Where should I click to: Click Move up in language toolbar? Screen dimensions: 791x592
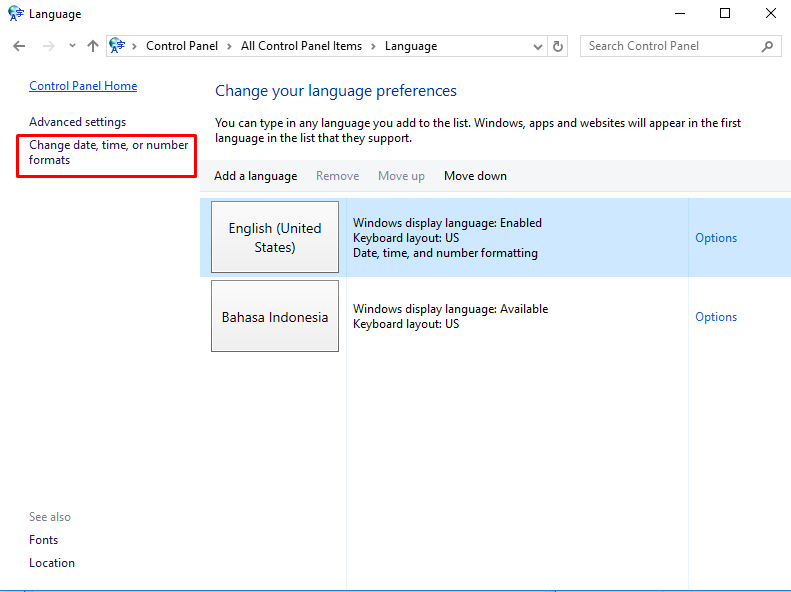tap(401, 176)
